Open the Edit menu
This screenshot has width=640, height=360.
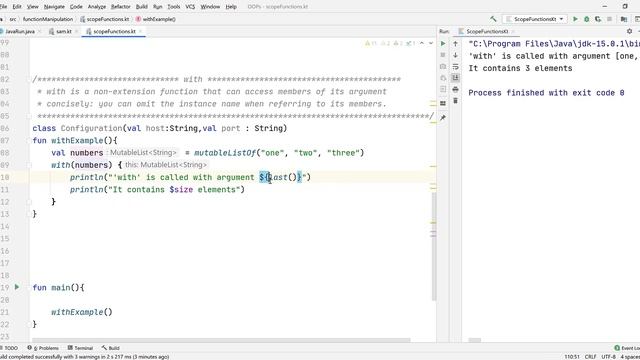[17, 7]
